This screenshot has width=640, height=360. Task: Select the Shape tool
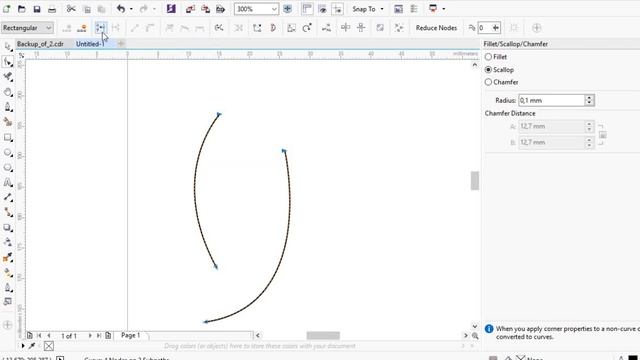[x=8, y=62]
